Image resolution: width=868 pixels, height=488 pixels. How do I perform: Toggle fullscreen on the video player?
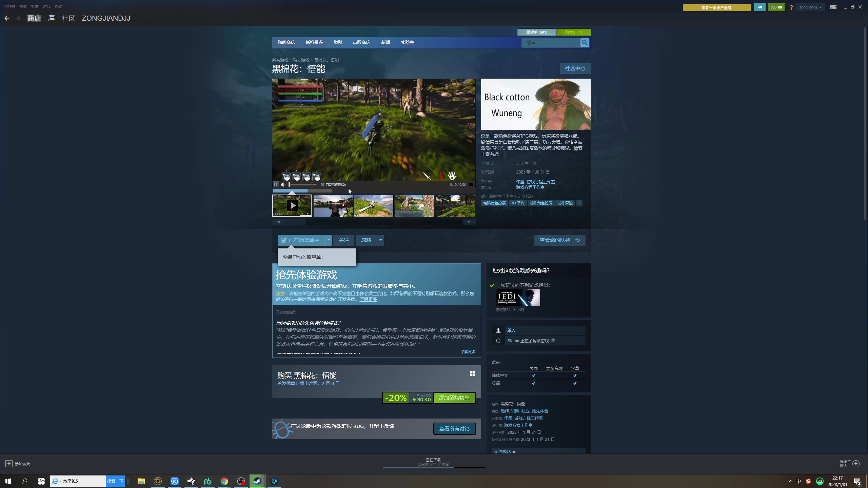point(471,184)
